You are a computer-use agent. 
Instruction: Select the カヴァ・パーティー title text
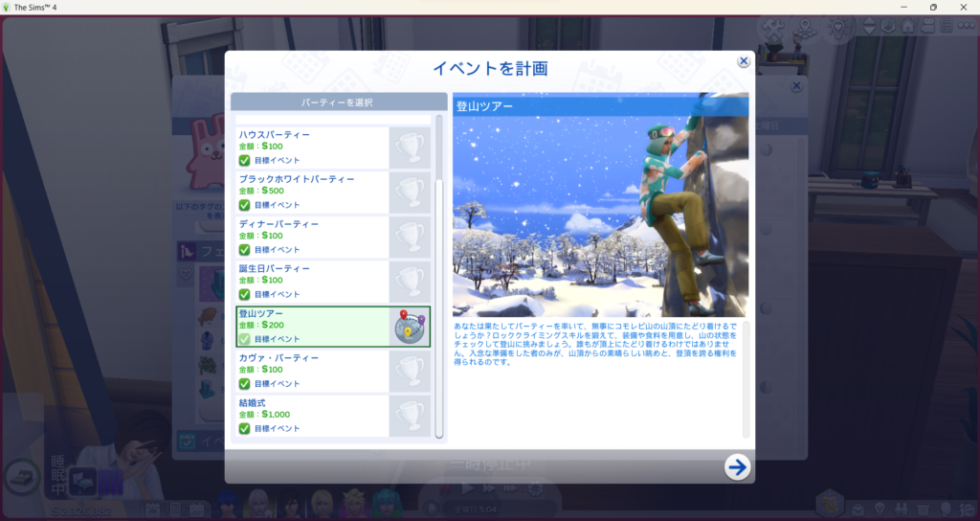278,358
